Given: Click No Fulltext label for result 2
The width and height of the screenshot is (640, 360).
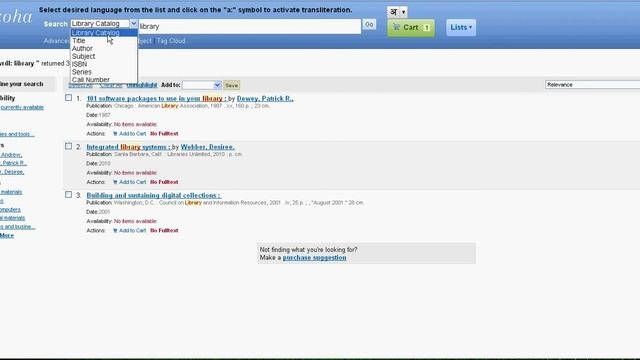Looking at the screenshot, I should pos(164,182).
